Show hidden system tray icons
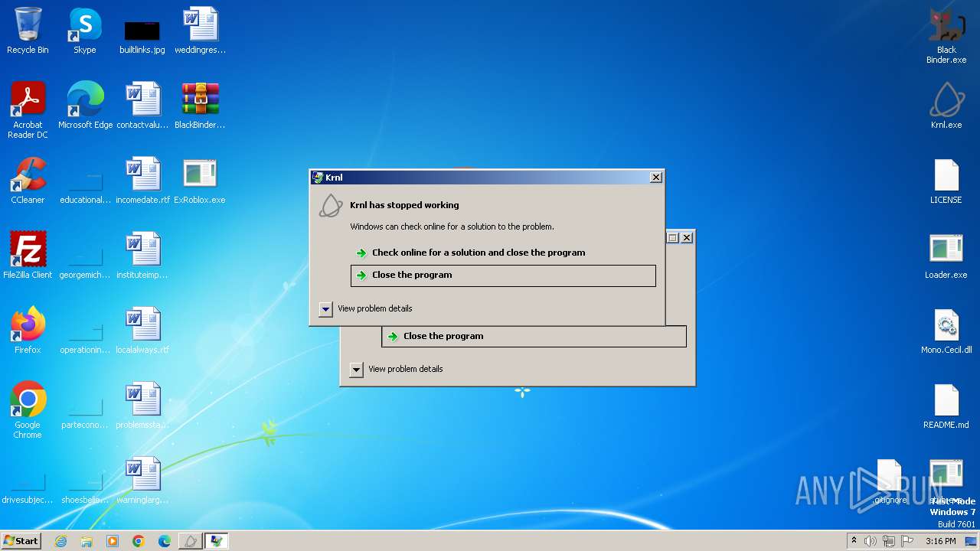The height and width of the screenshot is (551, 980). [x=854, y=540]
